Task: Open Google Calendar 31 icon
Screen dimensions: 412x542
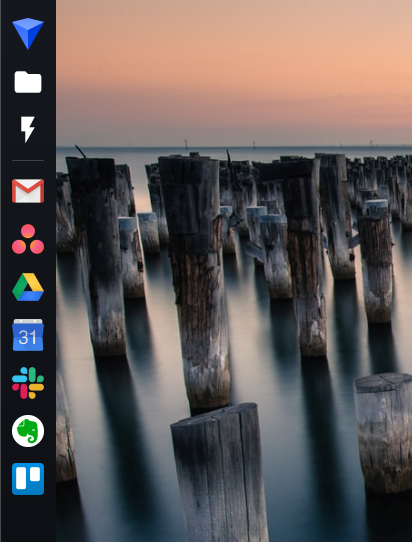Action: point(28,335)
